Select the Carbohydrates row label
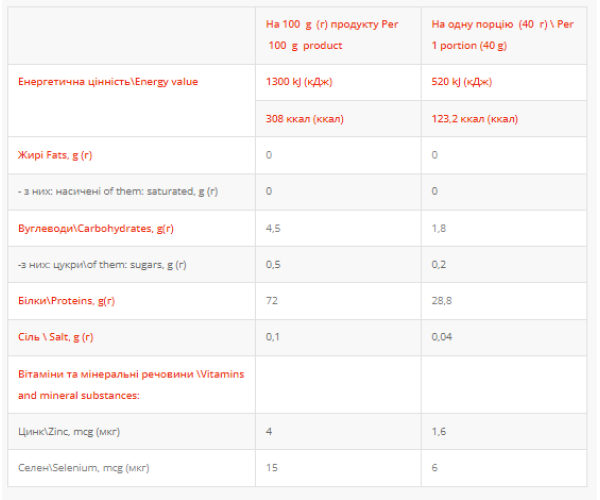Viewport: 600px width, 500px height. 96,228
